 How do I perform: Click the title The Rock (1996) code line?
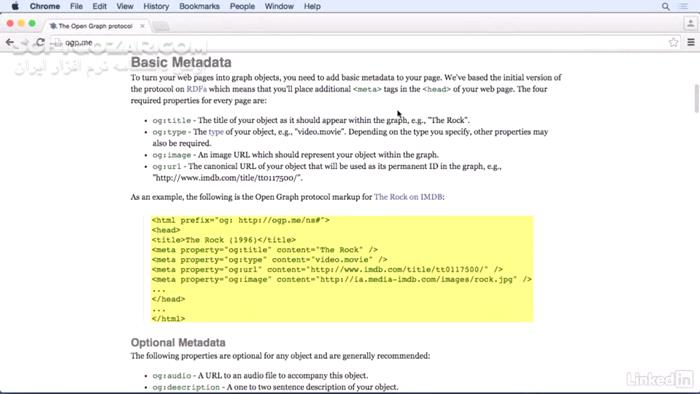tap(224, 240)
